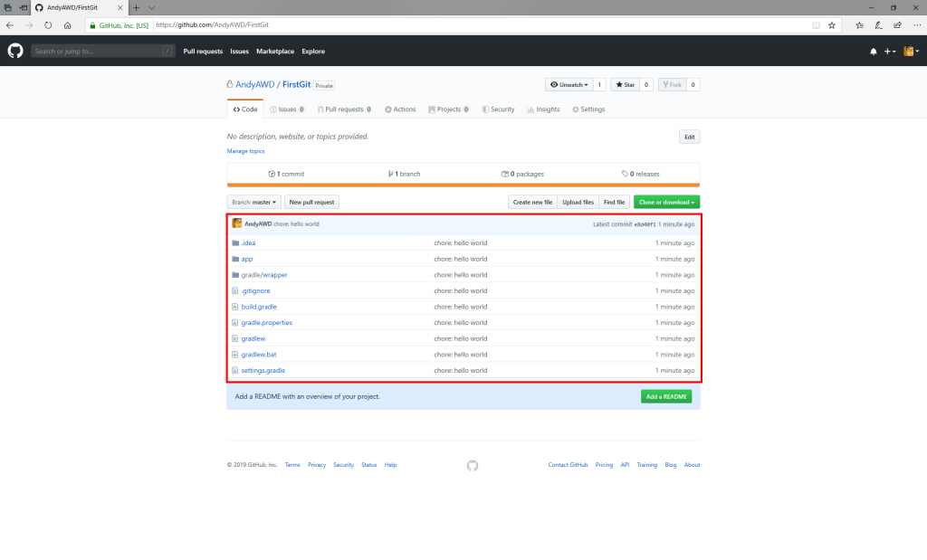Click the footer GitHub logo
Viewport: 927px width, 560px height.
pyautogui.click(x=473, y=466)
